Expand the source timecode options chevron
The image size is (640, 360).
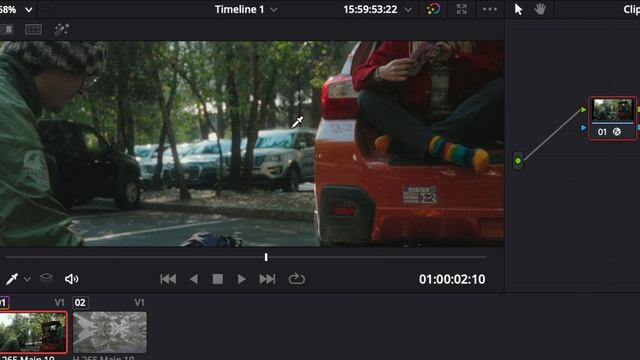(408, 10)
